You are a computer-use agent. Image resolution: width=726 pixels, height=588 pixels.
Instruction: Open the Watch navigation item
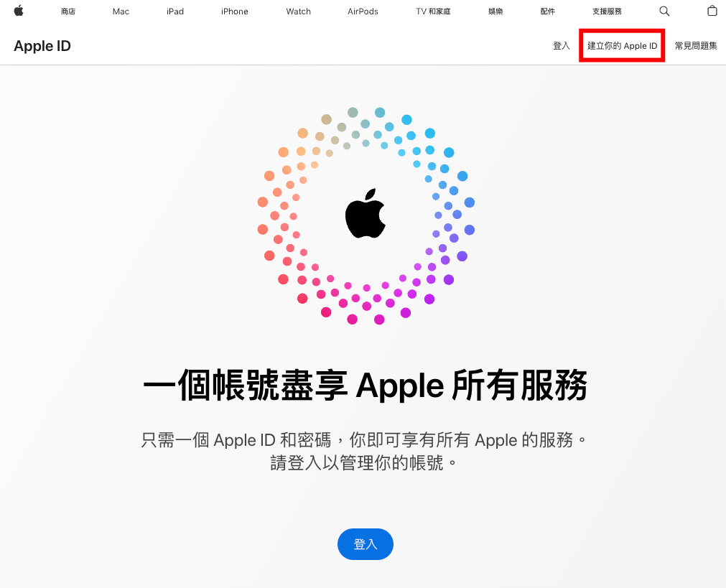click(298, 11)
